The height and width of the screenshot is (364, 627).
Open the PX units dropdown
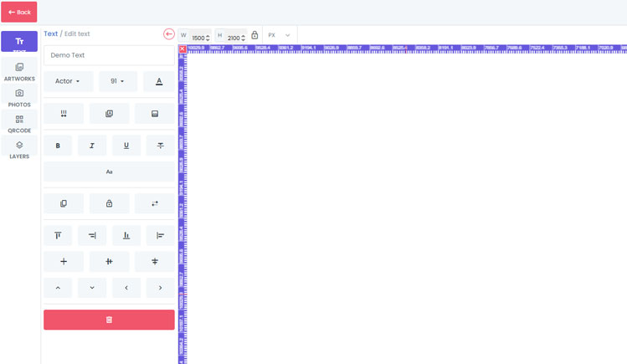tap(279, 35)
